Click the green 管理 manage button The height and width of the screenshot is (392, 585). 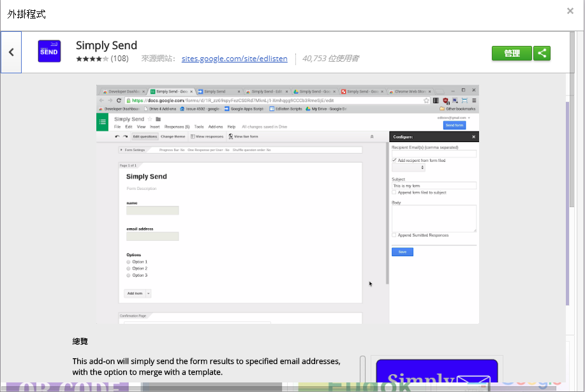[x=512, y=54]
